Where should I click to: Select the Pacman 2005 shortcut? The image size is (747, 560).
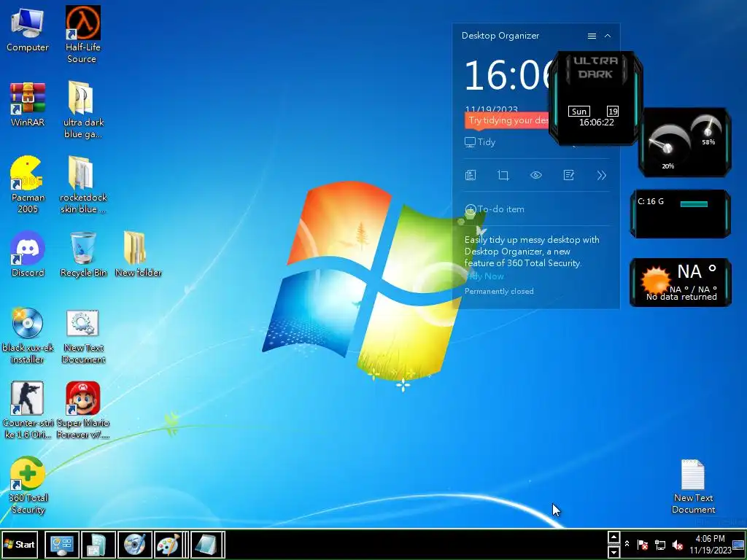[x=28, y=184]
